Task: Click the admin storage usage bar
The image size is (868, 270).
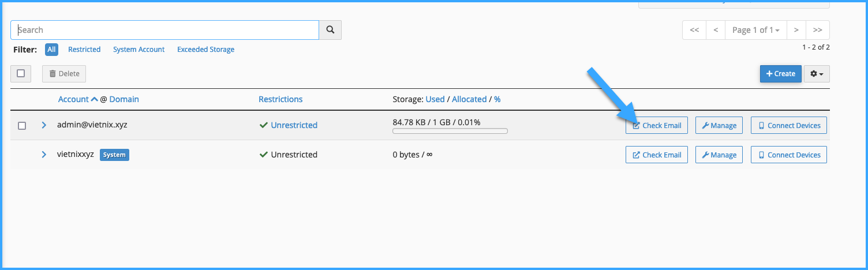Action: [x=450, y=131]
